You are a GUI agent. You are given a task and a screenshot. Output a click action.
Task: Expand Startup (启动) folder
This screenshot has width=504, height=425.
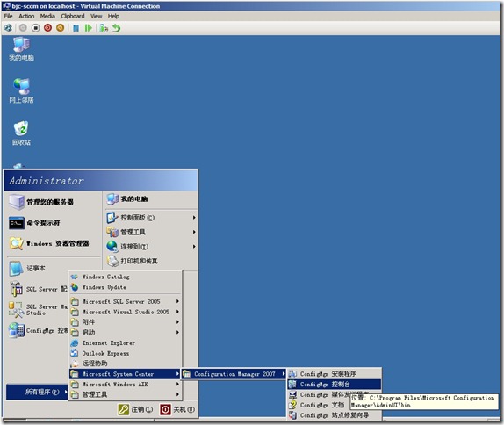tap(126, 333)
